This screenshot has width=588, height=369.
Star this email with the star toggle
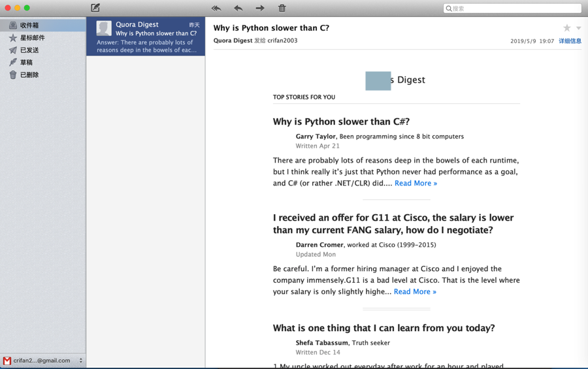tap(566, 27)
